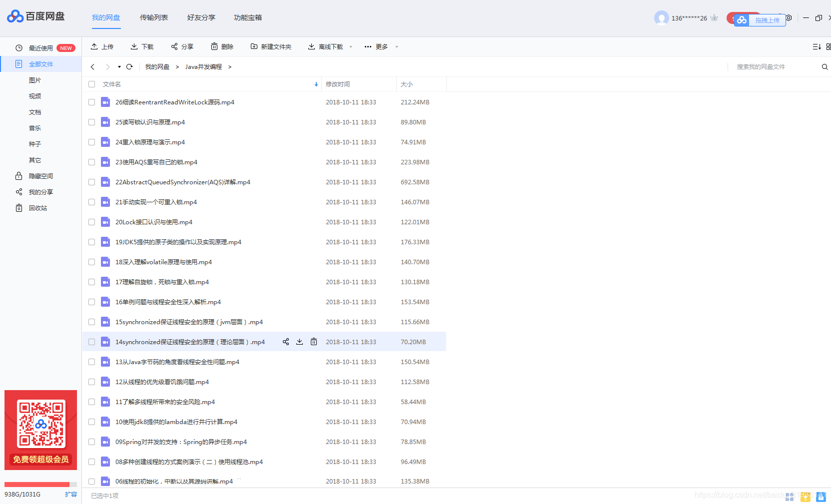The image size is (831, 504).
Task: Open the 更多 more options dropdown arrow
Action: click(397, 47)
